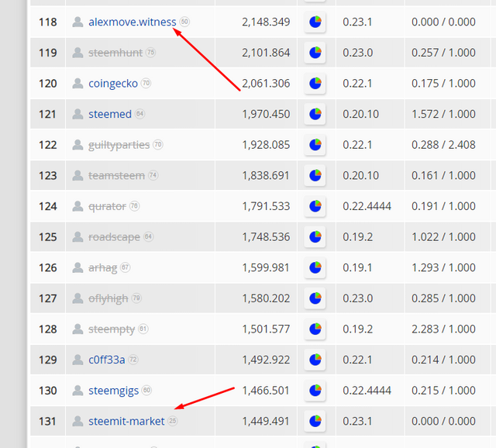Screen dimensions: 496x448
Task: Select version 0.22.4444 in steemgigs row
Action: coord(367,391)
